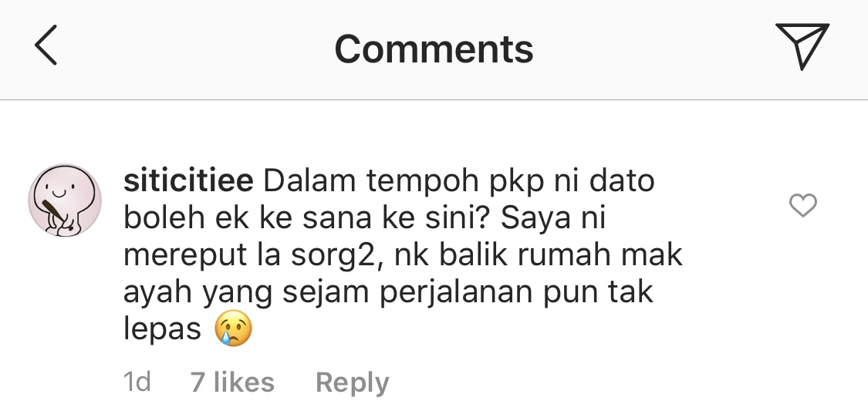
Task: Click 'boleh ek ke sana ke sini?' text
Action: pos(305,218)
